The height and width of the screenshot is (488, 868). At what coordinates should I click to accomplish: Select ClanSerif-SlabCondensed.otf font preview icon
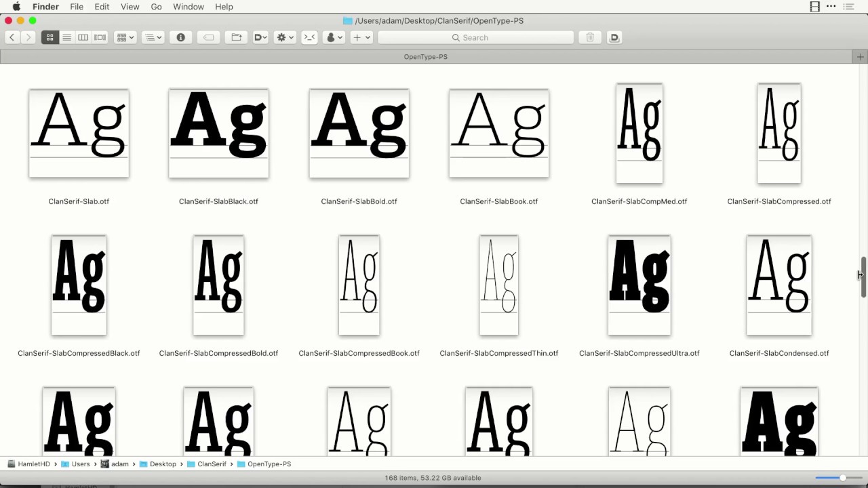(x=779, y=285)
